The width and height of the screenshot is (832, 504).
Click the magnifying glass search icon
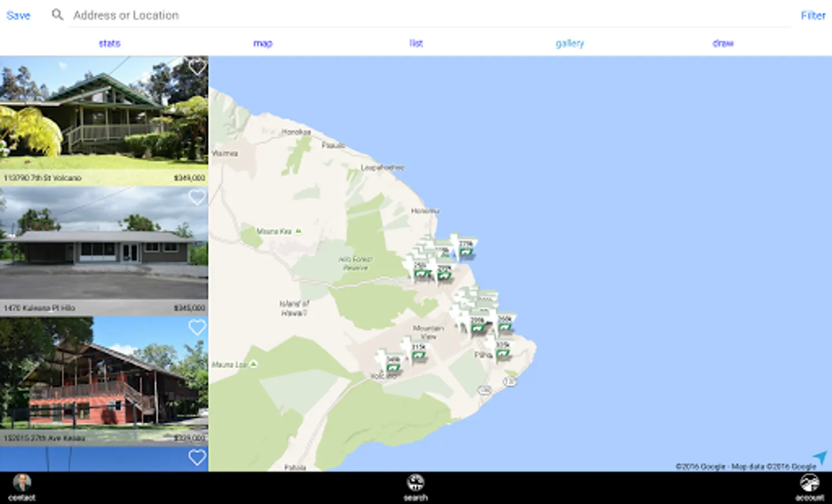[57, 15]
